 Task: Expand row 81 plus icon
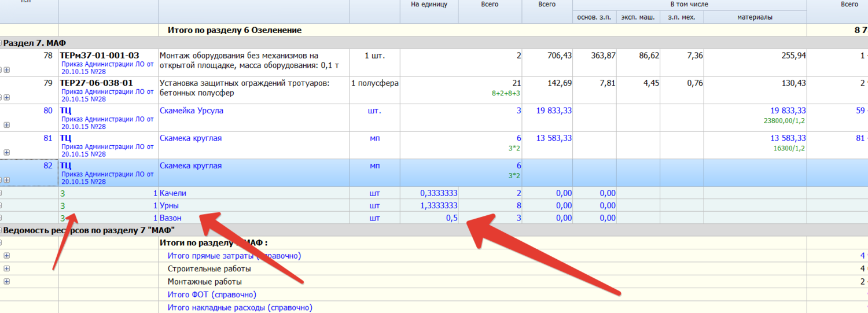click(7, 153)
